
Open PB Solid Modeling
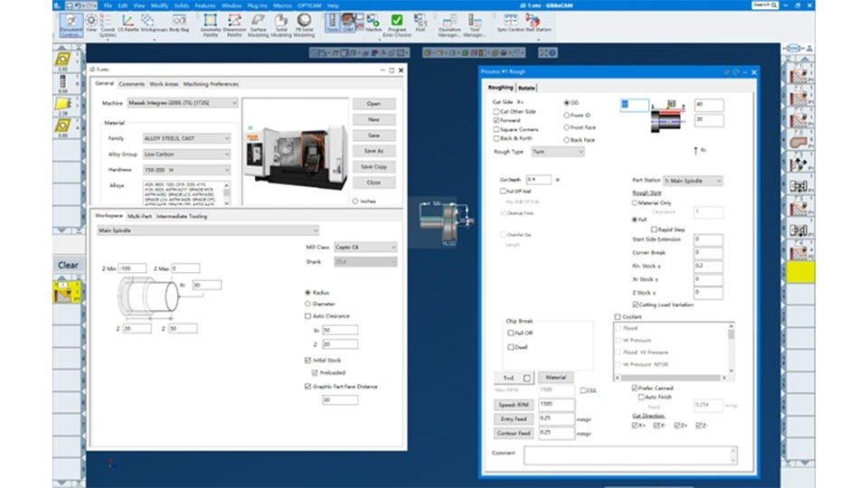pyautogui.click(x=304, y=25)
